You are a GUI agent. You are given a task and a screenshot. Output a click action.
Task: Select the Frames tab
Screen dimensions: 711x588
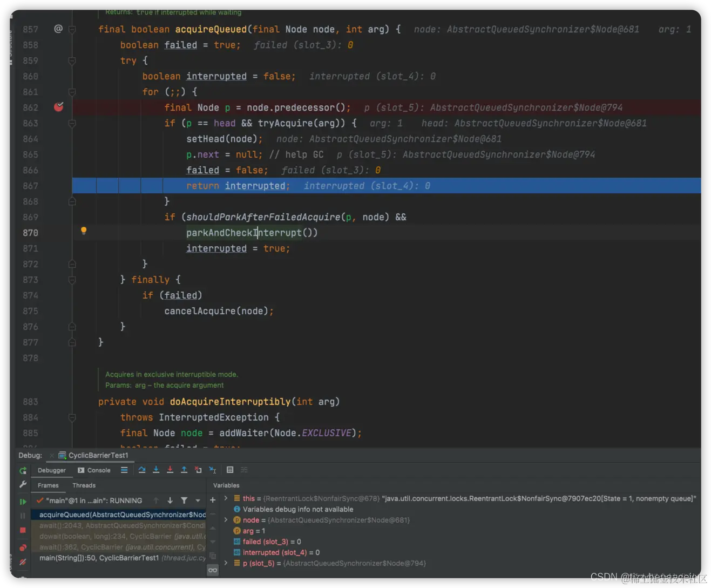pos(48,485)
